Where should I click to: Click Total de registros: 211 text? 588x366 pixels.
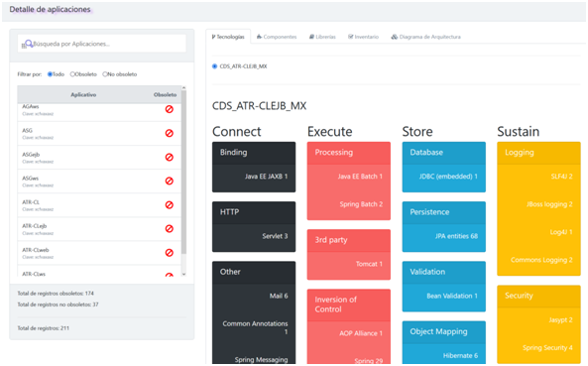43,328
